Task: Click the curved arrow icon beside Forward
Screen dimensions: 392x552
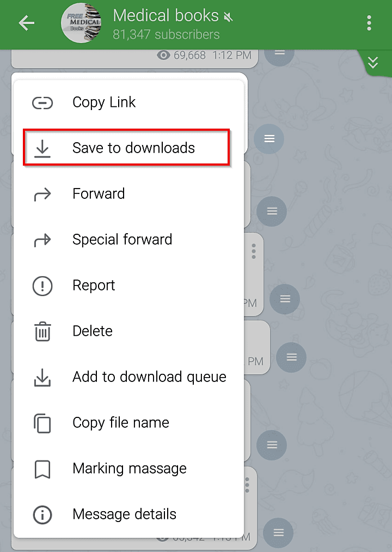Action: pyautogui.click(x=42, y=195)
